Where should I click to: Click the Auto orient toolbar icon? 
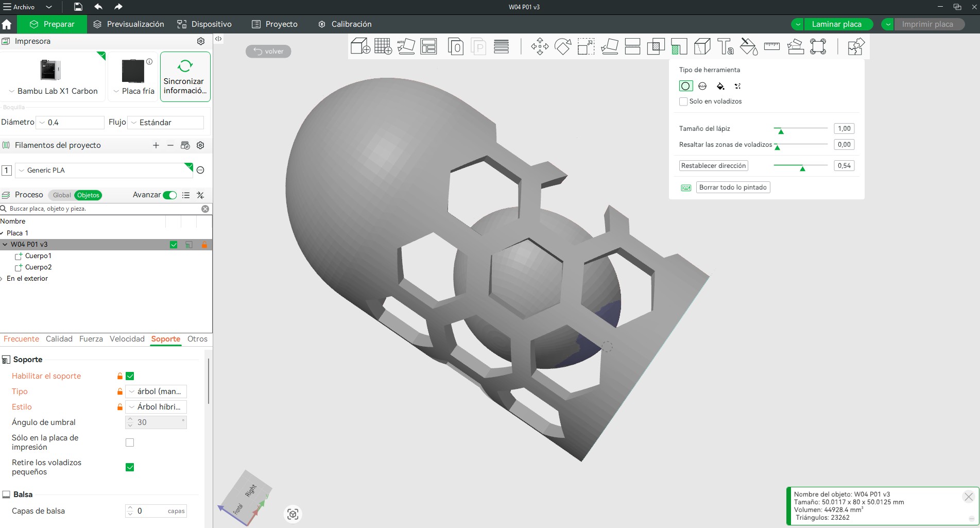[406, 47]
